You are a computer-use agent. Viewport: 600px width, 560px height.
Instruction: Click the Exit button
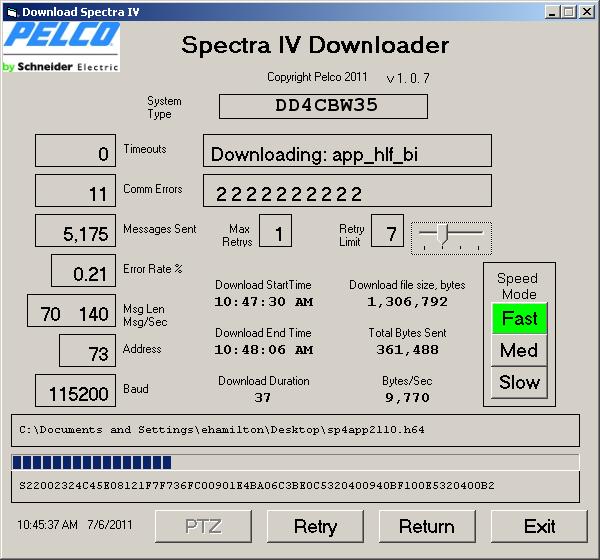click(x=539, y=526)
